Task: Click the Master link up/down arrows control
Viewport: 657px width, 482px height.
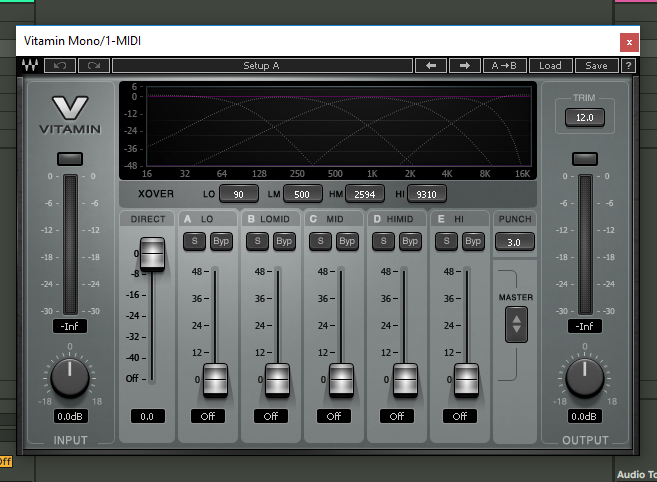Action: [x=516, y=324]
